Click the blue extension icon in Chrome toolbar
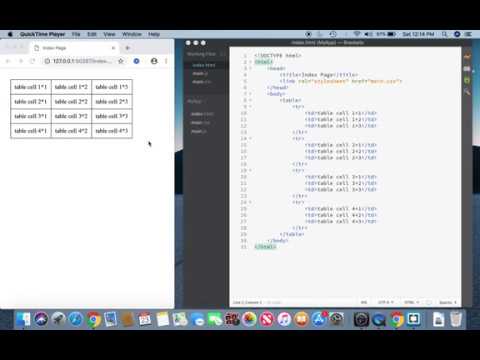The height and width of the screenshot is (360, 480). (136, 61)
